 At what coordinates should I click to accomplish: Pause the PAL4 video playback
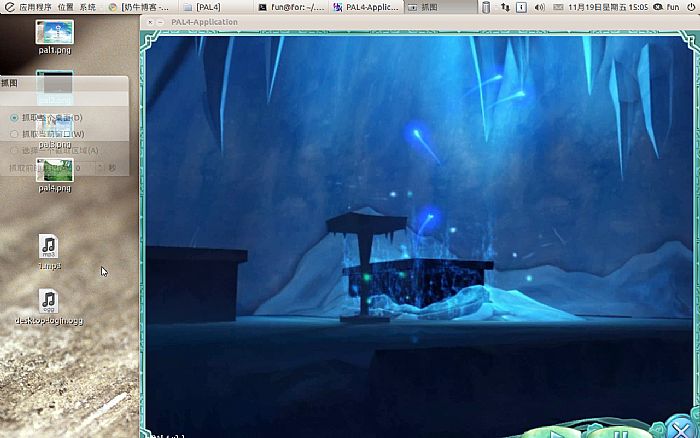point(619,434)
